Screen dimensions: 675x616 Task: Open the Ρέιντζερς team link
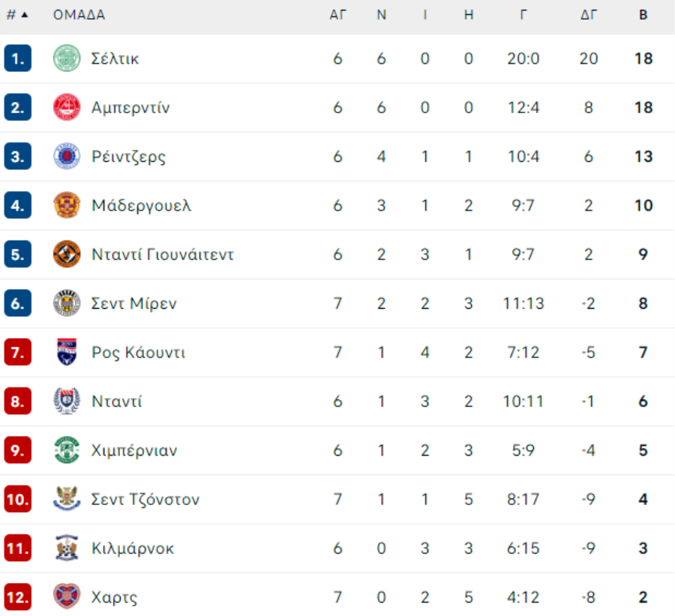click(x=128, y=157)
